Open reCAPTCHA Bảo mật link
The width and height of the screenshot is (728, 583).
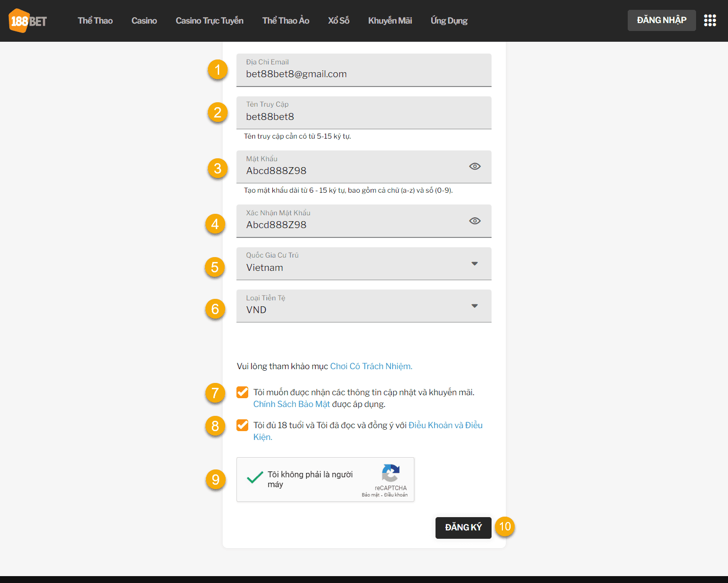click(x=371, y=495)
